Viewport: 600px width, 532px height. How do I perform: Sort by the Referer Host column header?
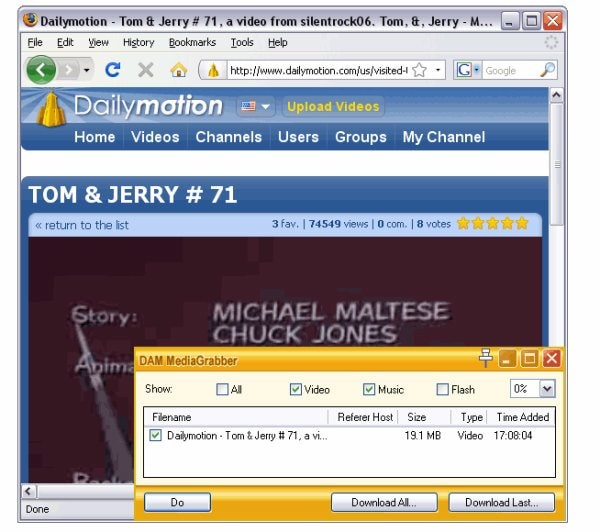pos(363,417)
